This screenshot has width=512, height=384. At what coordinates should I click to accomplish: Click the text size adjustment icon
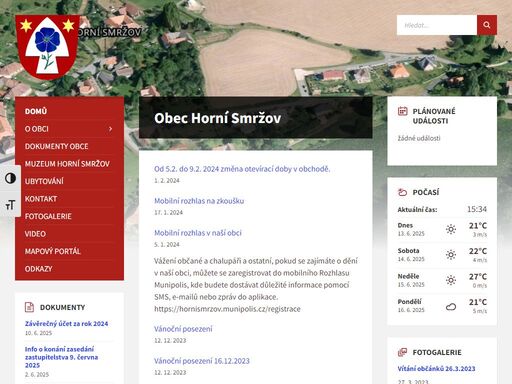coord(10,205)
